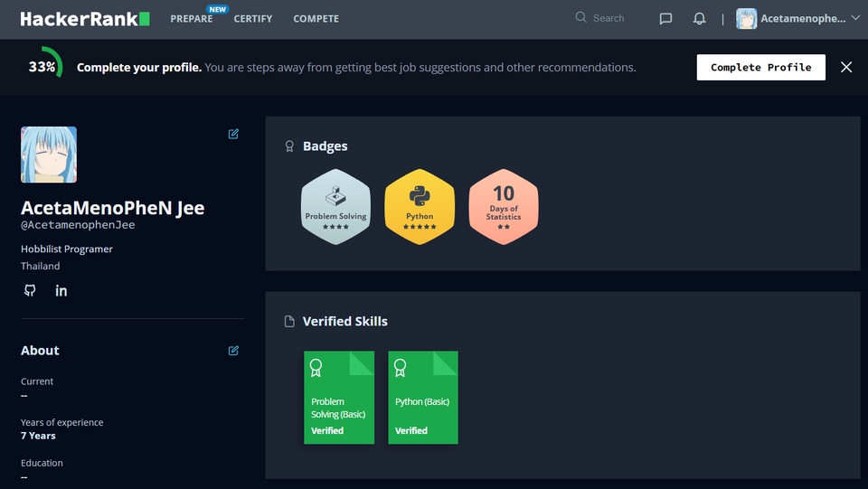Screen dimensions: 868x489
Task: Open Problem Solving (Basic) verified certificate
Action: 339,397
